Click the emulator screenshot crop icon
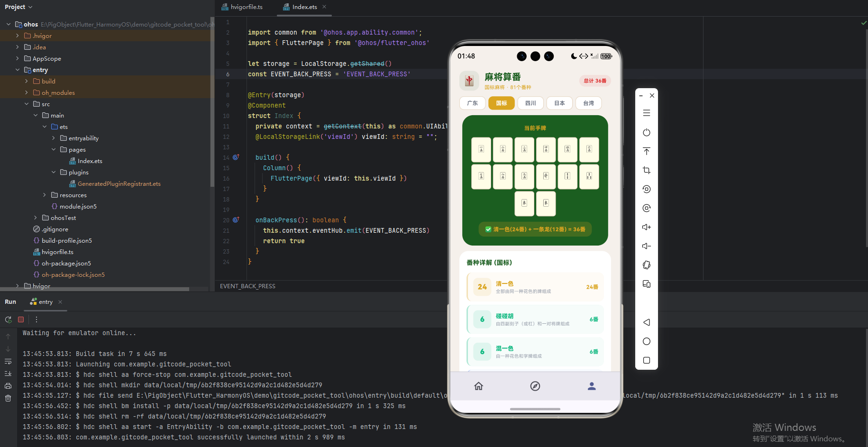 [x=647, y=170]
